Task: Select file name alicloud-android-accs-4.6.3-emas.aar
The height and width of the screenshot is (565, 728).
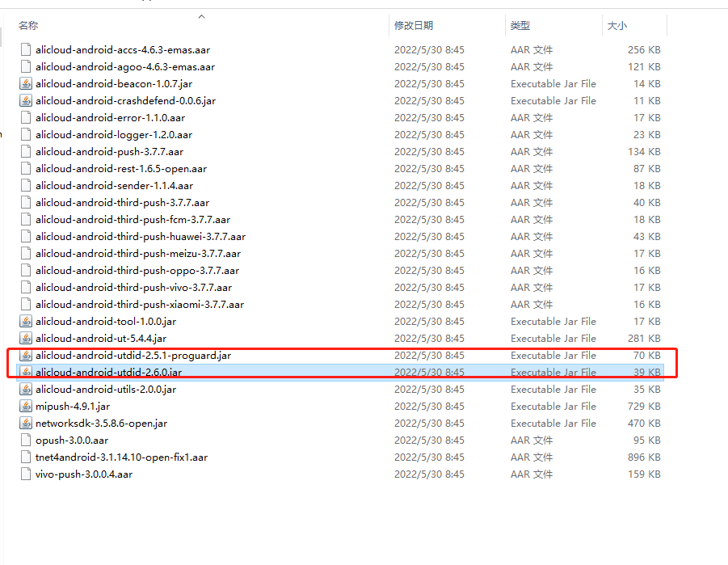Action: point(123,50)
